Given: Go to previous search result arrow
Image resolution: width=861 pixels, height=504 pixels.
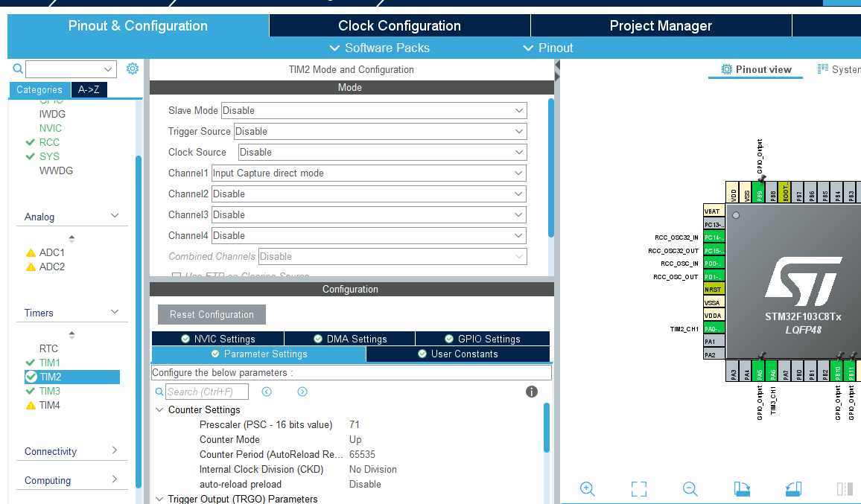Looking at the screenshot, I should (267, 392).
